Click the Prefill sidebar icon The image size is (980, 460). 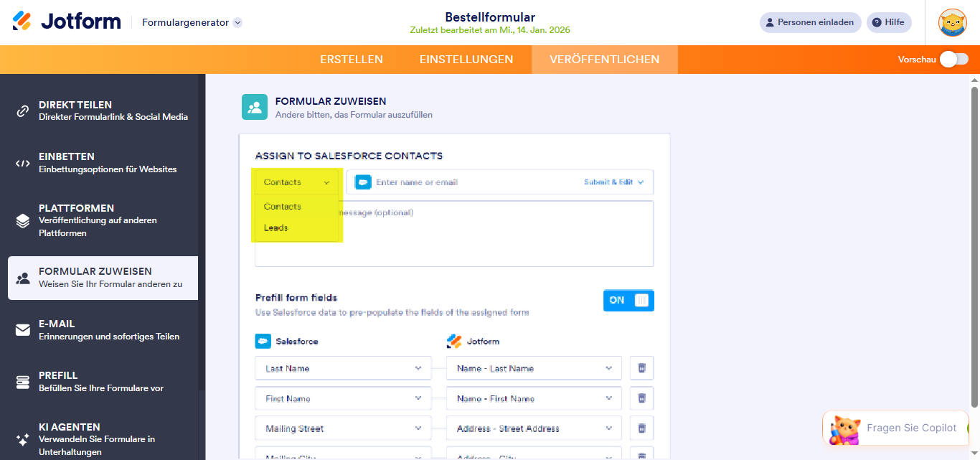pos(23,382)
